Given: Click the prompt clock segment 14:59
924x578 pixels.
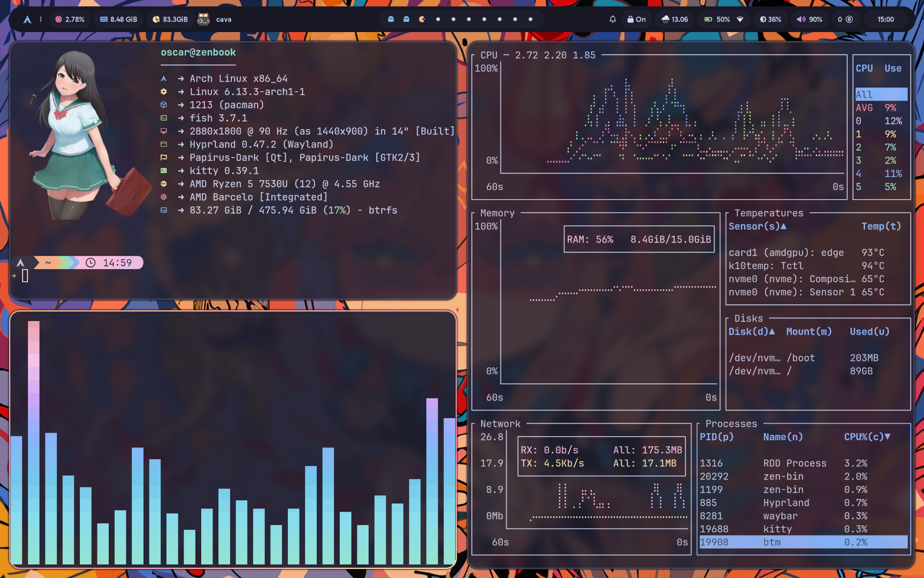Looking at the screenshot, I should pos(110,263).
